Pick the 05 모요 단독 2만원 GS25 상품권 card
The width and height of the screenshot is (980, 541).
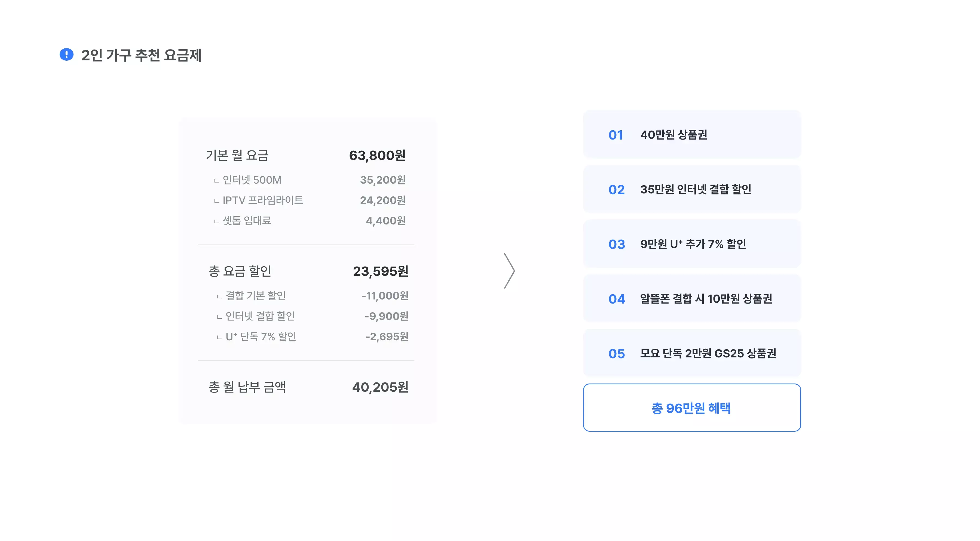tap(692, 353)
